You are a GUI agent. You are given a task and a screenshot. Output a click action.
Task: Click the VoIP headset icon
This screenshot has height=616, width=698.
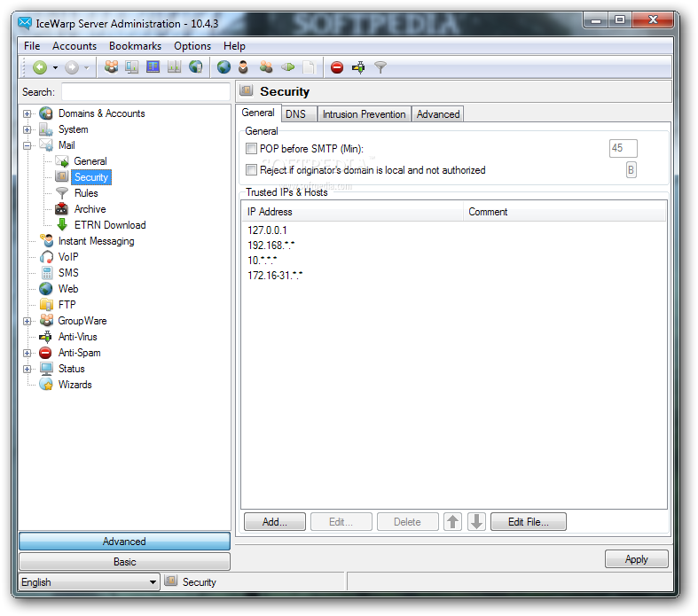tap(46, 257)
